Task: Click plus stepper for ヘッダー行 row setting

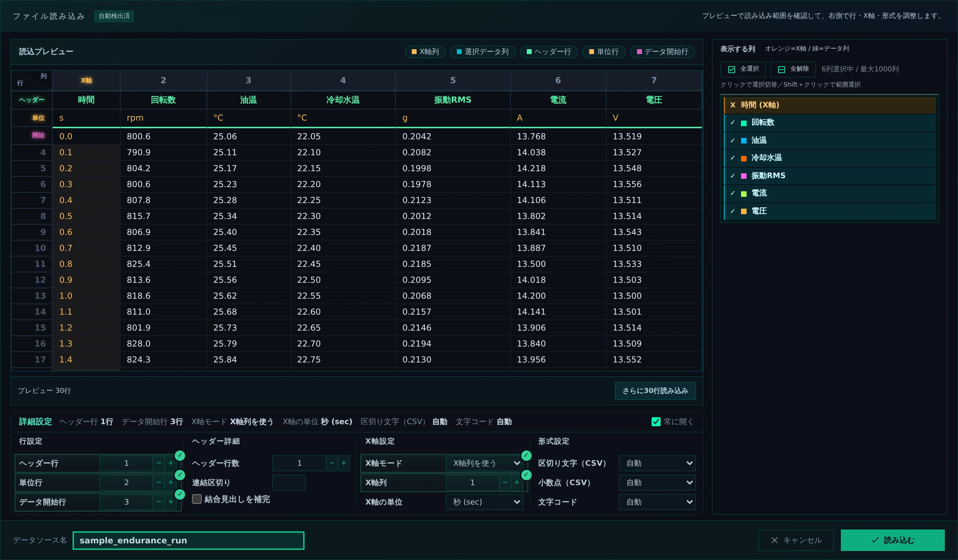Action: click(x=171, y=463)
